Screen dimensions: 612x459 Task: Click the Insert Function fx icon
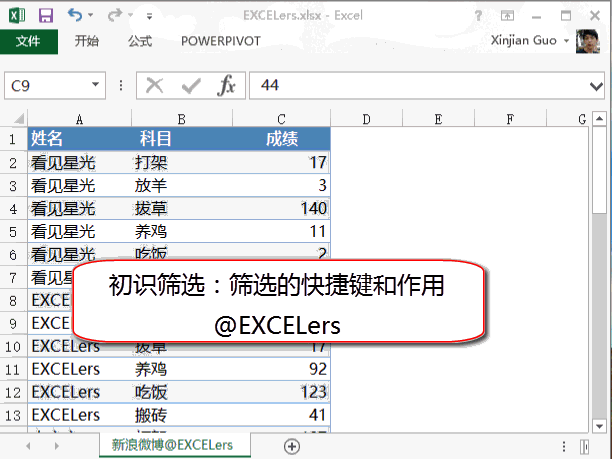click(227, 86)
